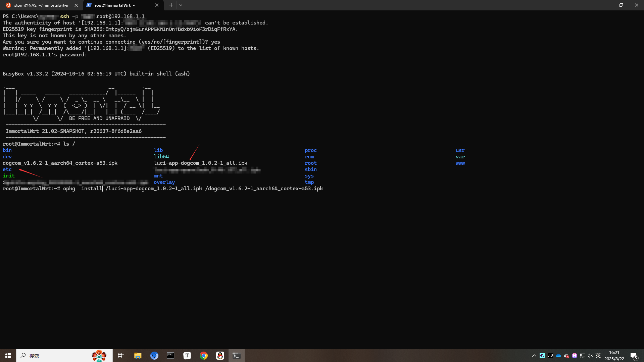
Task: Select the root@ImmortalWrt terminal tab
Action: pos(117,5)
